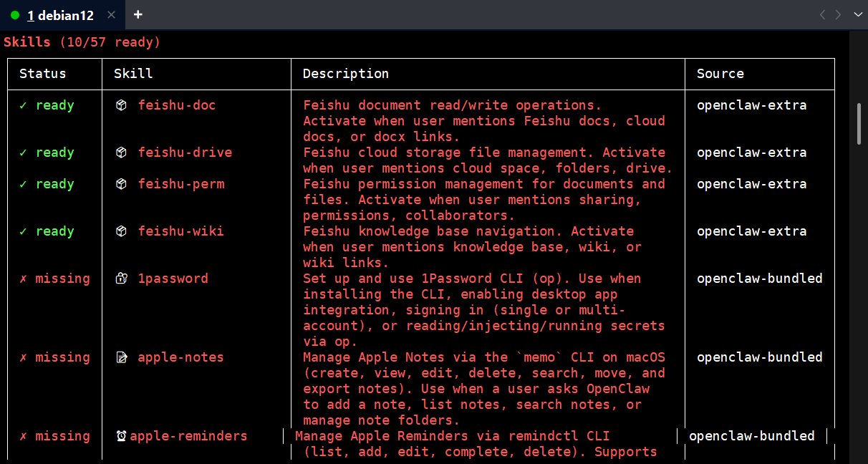This screenshot has width=868, height=464.
Task: Switch to the debian12 tab
Action: 62,15
